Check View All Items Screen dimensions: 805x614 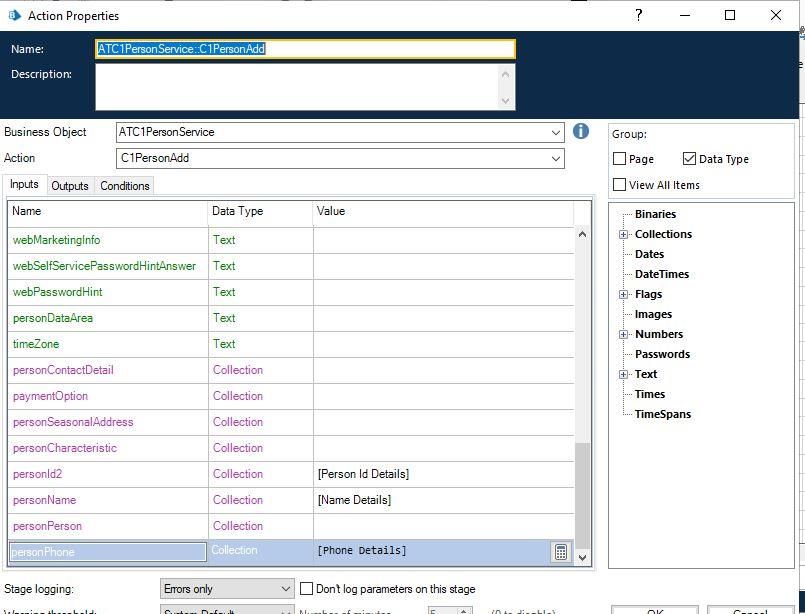coord(620,184)
